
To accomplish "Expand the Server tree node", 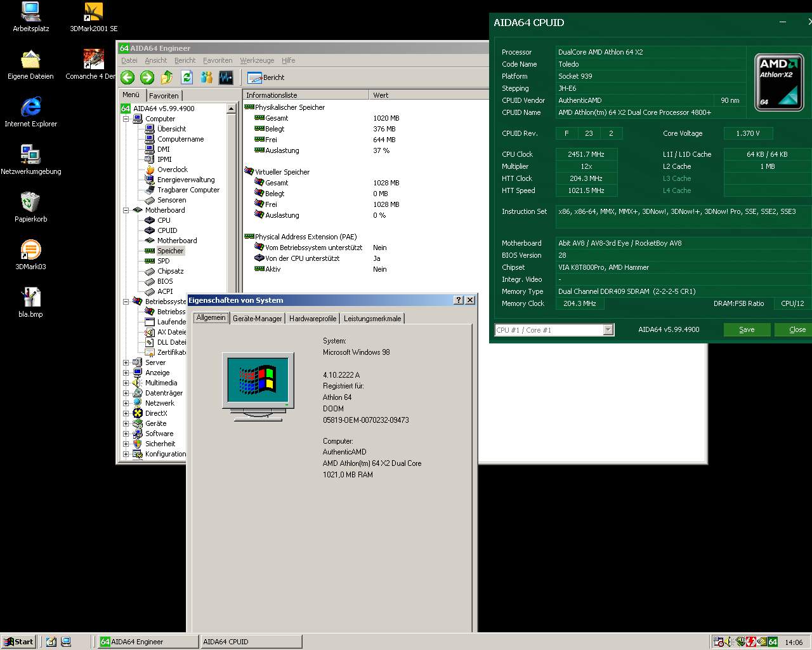I will [x=126, y=362].
